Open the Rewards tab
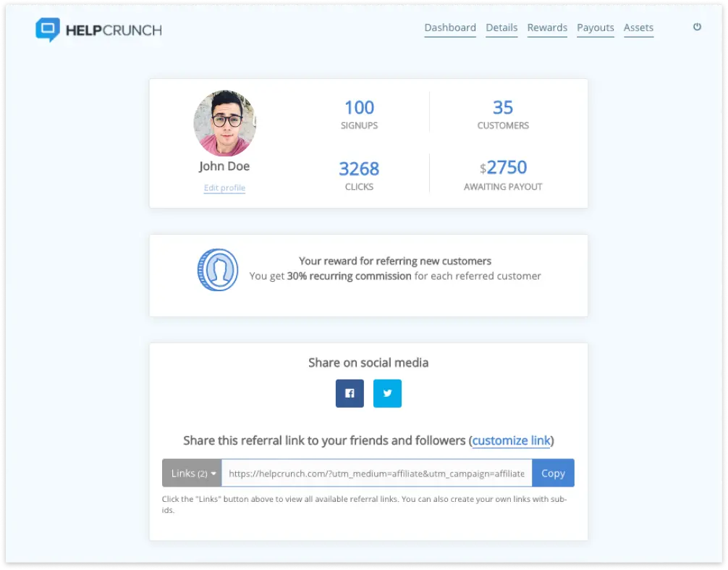This screenshot has height=570, width=728. tap(547, 28)
